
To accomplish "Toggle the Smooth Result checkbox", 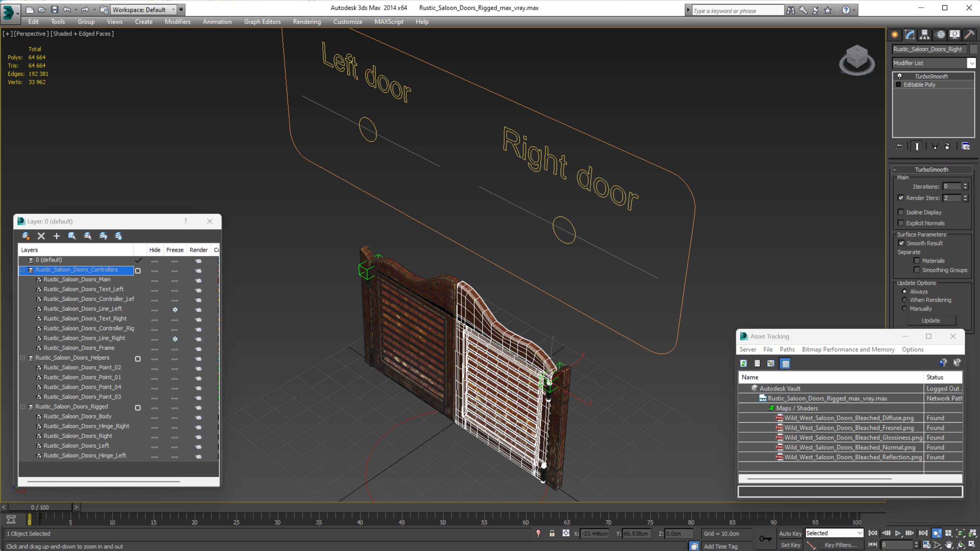I will click(x=901, y=243).
